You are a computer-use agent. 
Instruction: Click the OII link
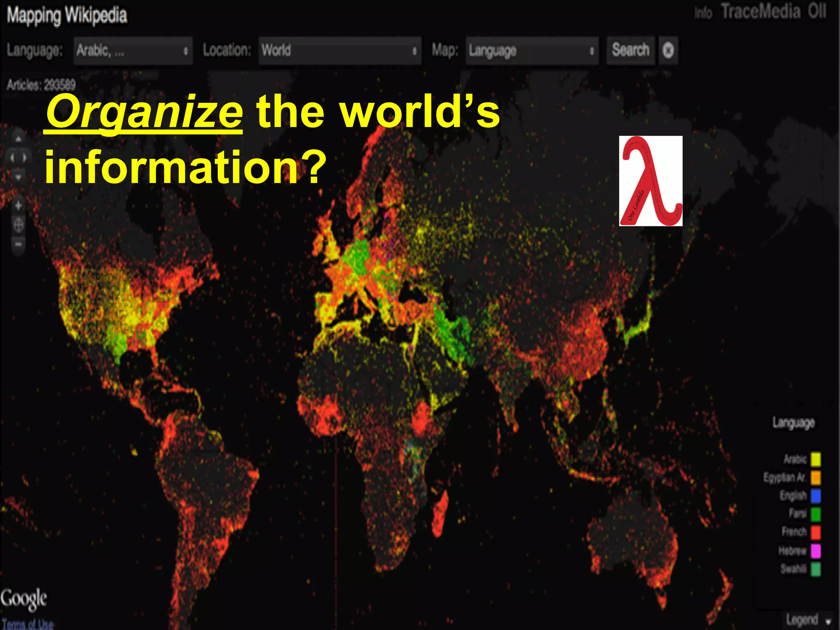(x=817, y=11)
